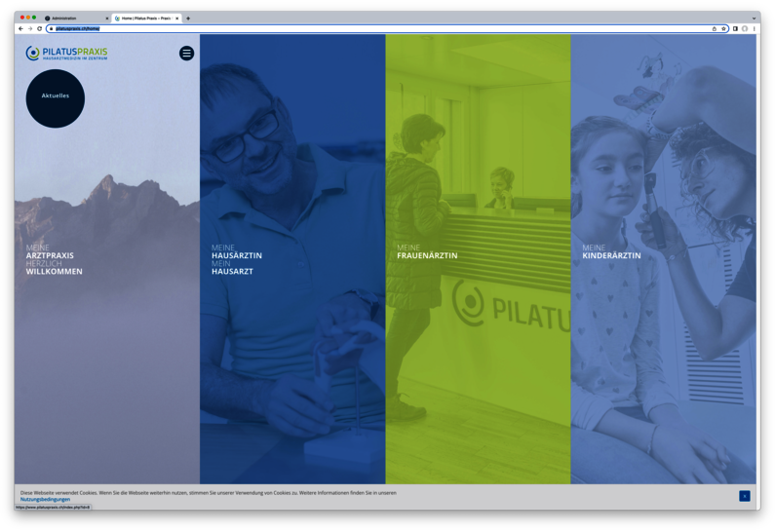This screenshot has width=775, height=532.
Task: Expand the tab search chevron
Action: coord(754,19)
